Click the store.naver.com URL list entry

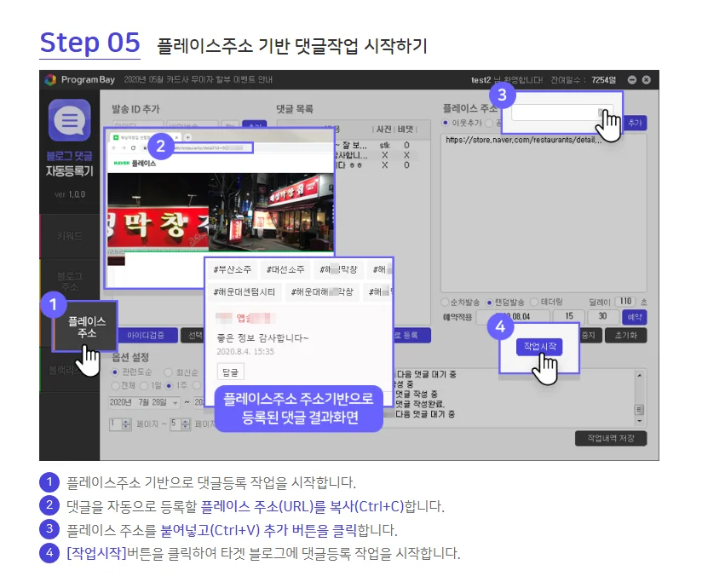(523, 140)
